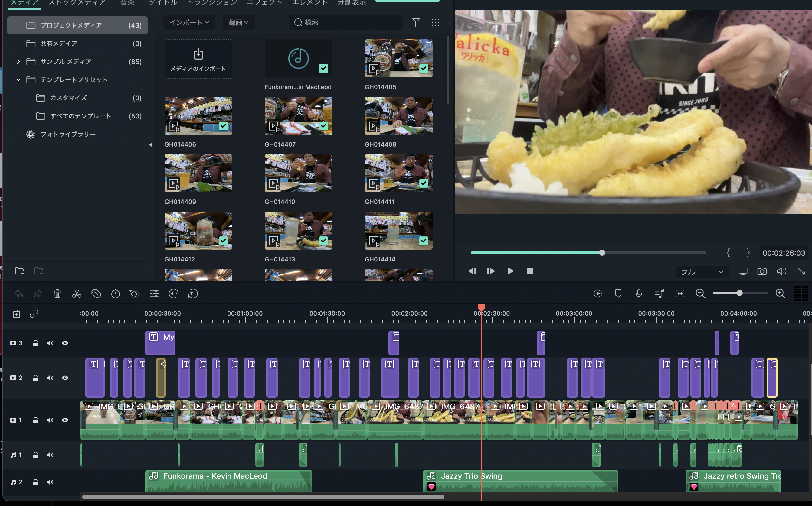Click the undo arrow in timeline toolbar

[19, 294]
